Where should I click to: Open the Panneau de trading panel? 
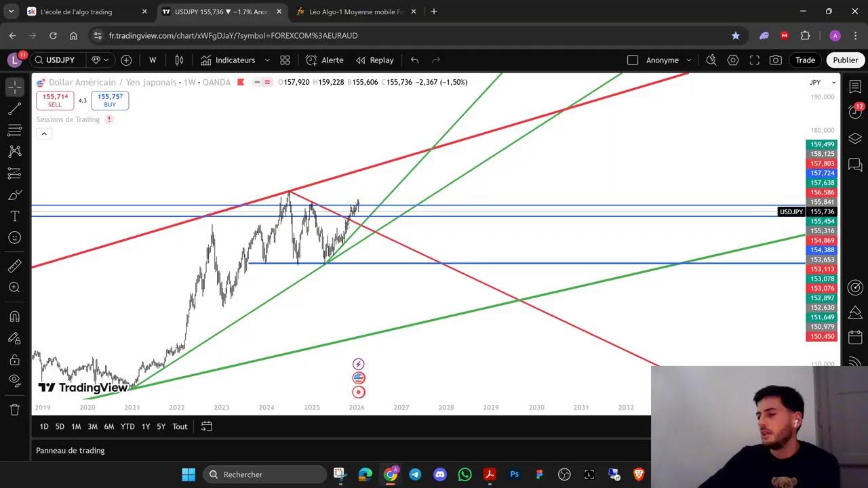pyautogui.click(x=71, y=451)
